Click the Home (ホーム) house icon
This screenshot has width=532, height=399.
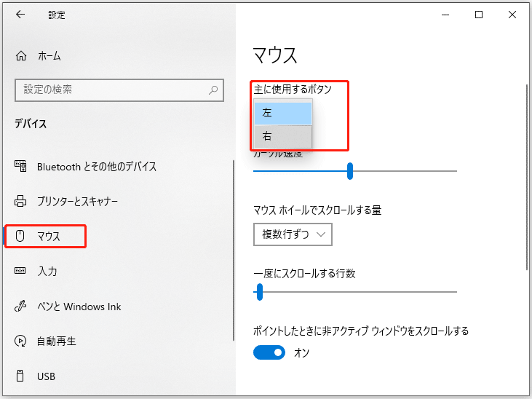click(21, 55)
